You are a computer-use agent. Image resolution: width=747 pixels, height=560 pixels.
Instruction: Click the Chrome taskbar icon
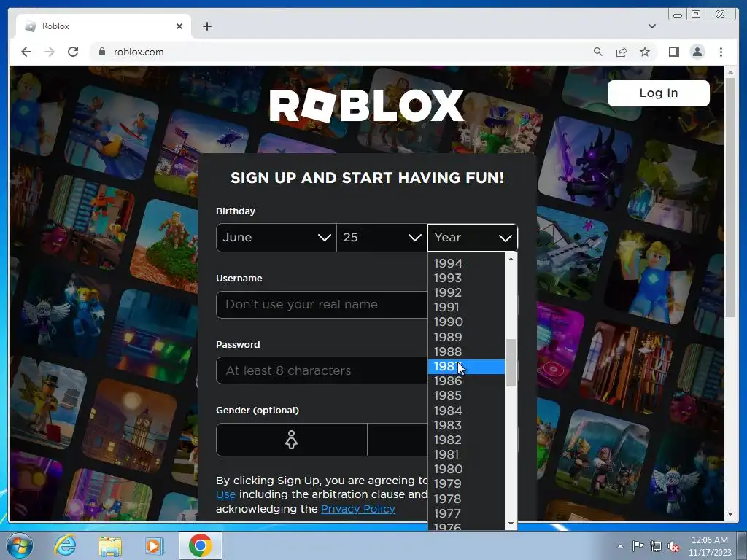click(x=201, y=545)
